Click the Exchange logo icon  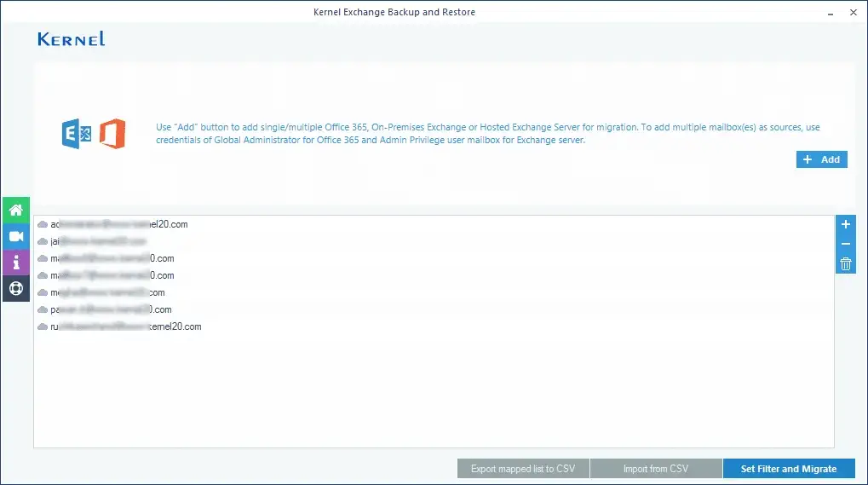[x=77, y=134]
